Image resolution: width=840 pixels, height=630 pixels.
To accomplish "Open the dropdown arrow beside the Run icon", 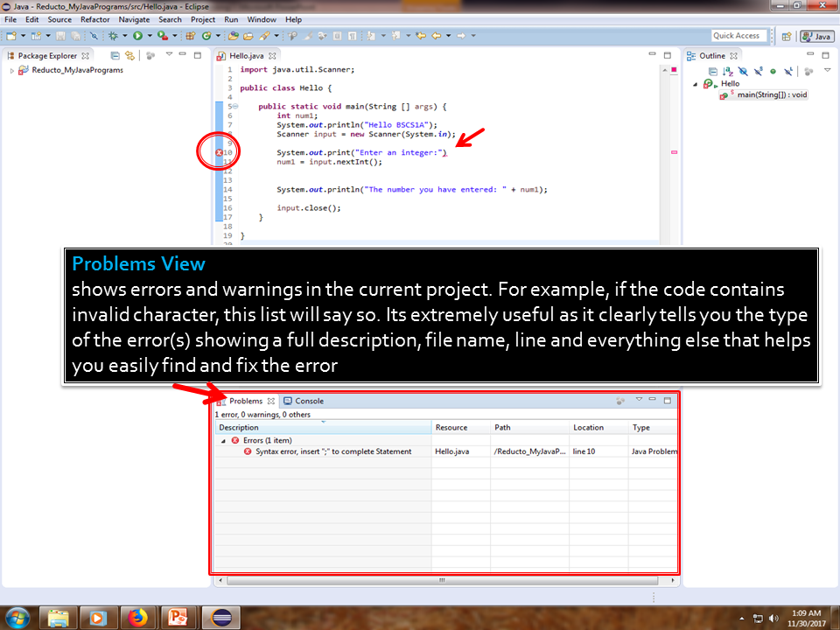I will click(x=148, y=35).
